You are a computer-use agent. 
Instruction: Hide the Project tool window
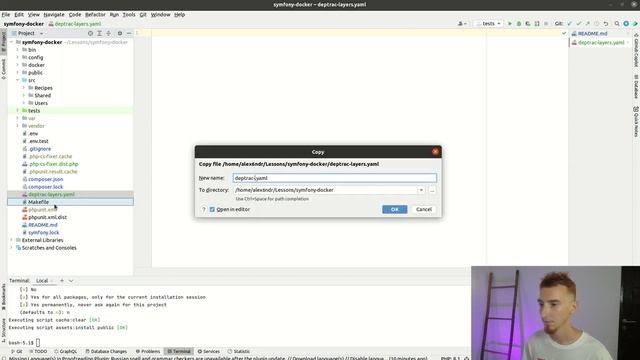(129, 33)
